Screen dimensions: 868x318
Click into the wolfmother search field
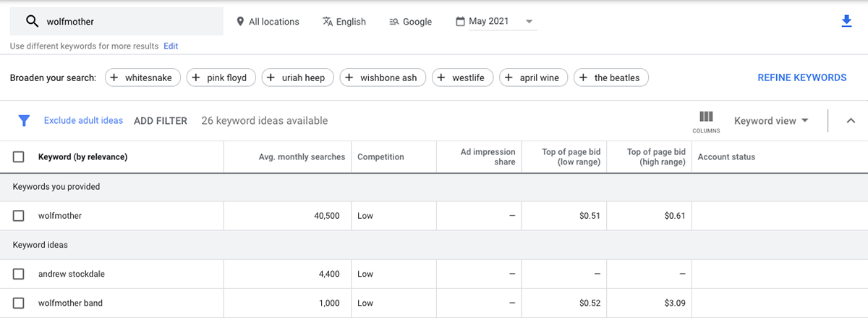pos(116,22)
